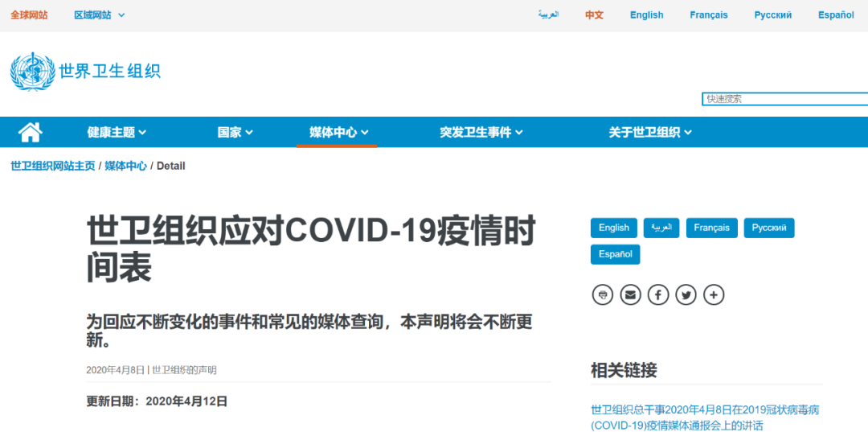
Task: Switch to Français in top bar
Action: pyautogui.click(x=709, y=15)
